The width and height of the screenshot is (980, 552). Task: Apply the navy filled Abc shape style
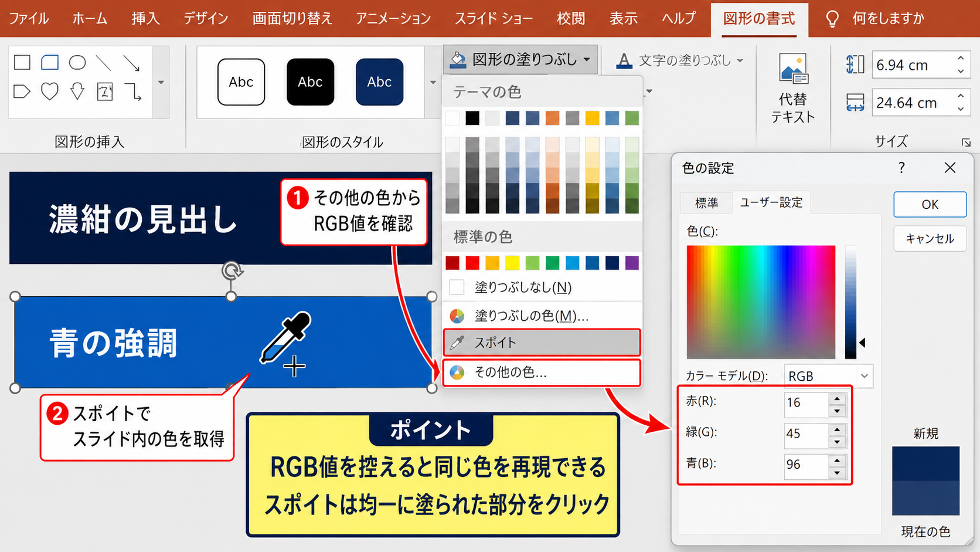tap(379, 82)
